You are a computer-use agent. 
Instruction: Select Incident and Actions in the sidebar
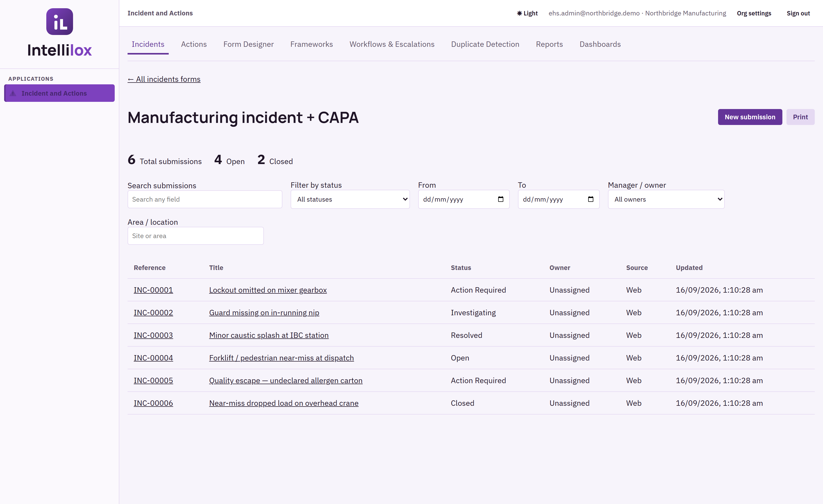[x=59, y=93]
